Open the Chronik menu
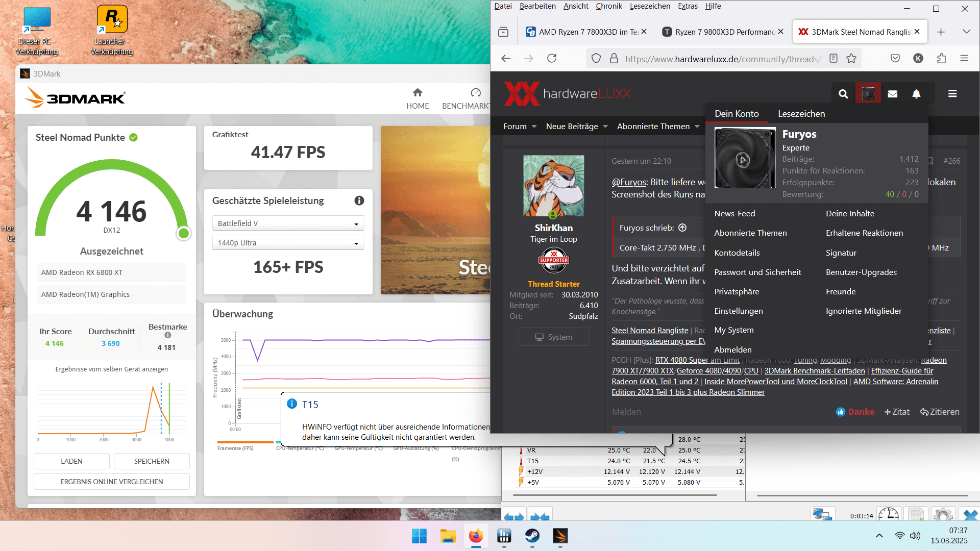The width and height of the screenshot is (980, 551). (x=609, y=6)
